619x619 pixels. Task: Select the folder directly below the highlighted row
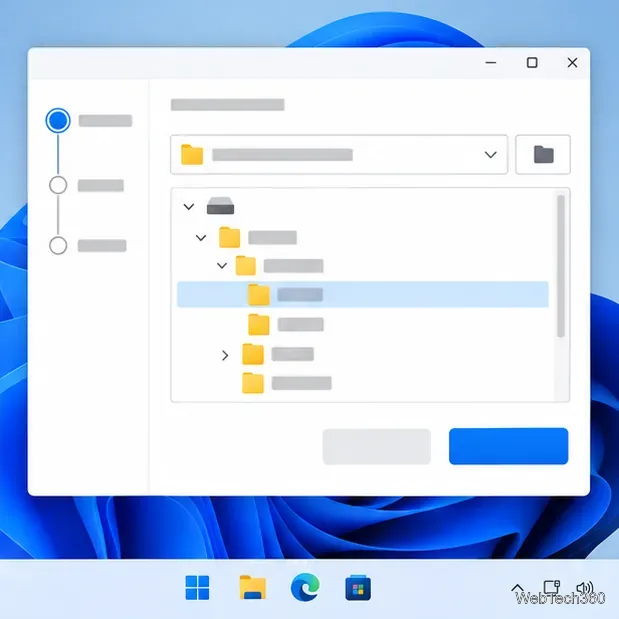pyautogui.click(x=286, y=325)
